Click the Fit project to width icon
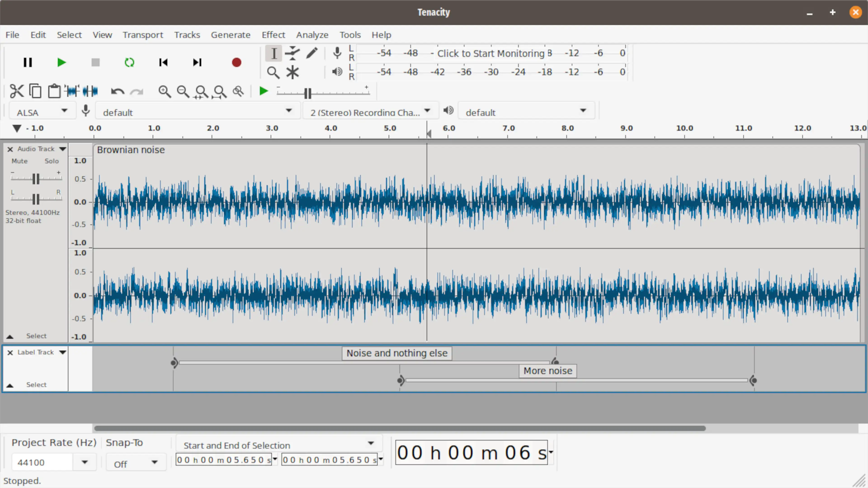 219,91
